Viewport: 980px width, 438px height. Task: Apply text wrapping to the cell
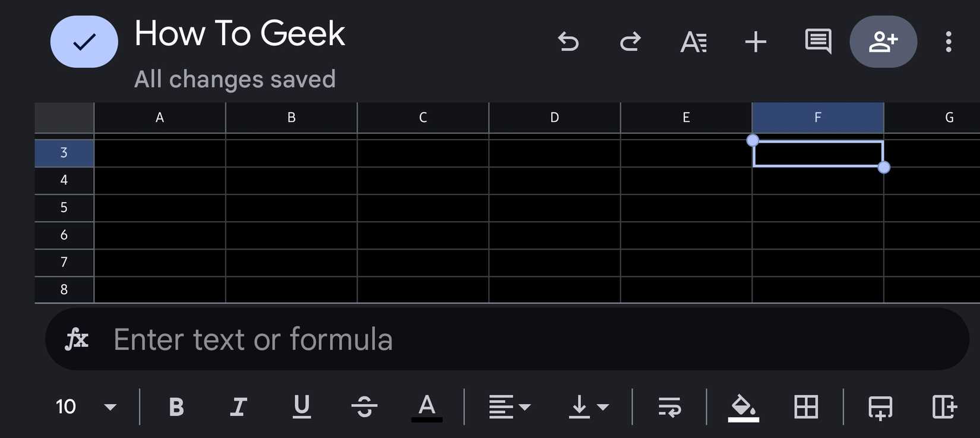click(x=670, y=408)
